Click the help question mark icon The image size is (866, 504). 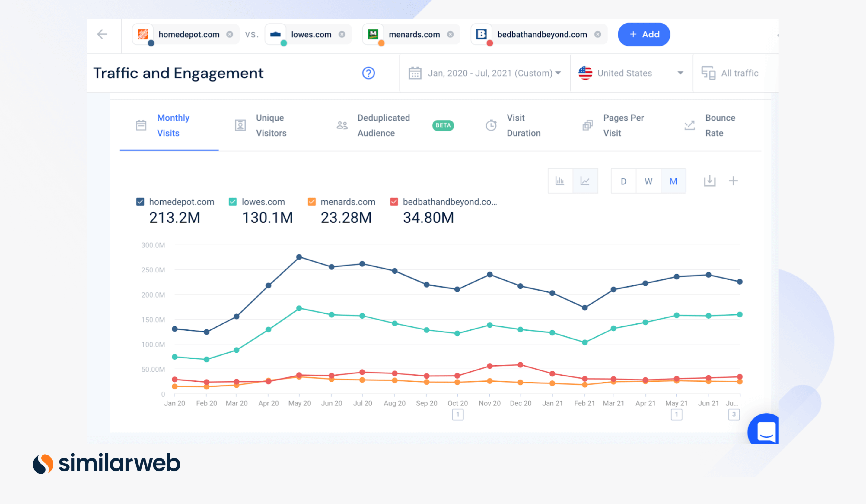(x=369, y=73)
